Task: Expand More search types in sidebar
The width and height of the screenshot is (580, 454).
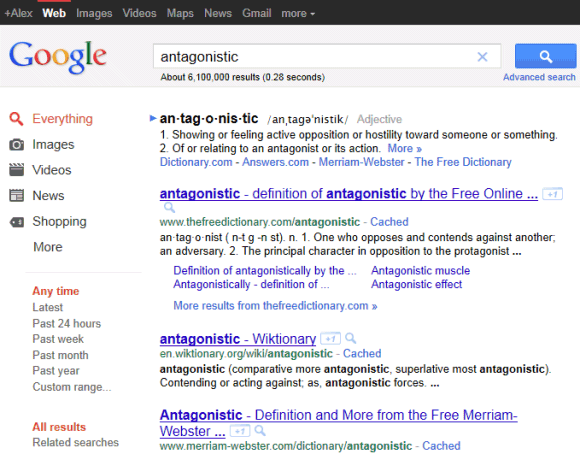Action: 48,247
